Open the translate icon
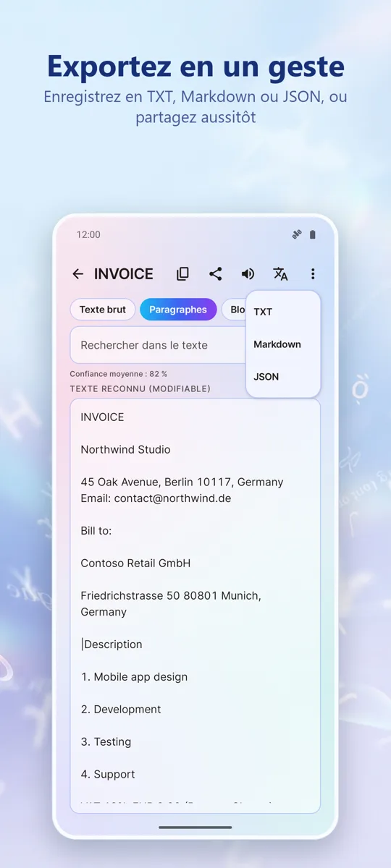The width and height of the screenshot is (391, 868). (280, 274)
